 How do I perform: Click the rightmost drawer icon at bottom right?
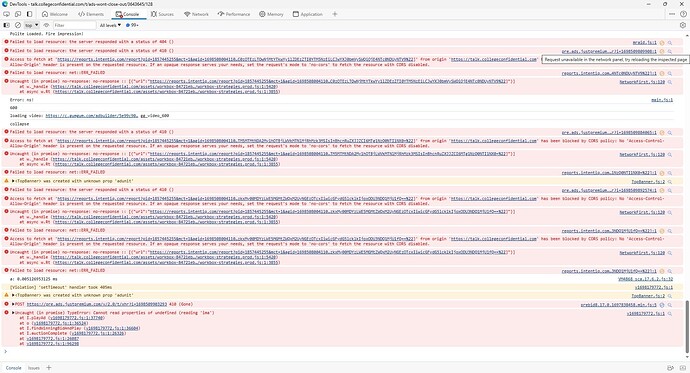point(683,368)
